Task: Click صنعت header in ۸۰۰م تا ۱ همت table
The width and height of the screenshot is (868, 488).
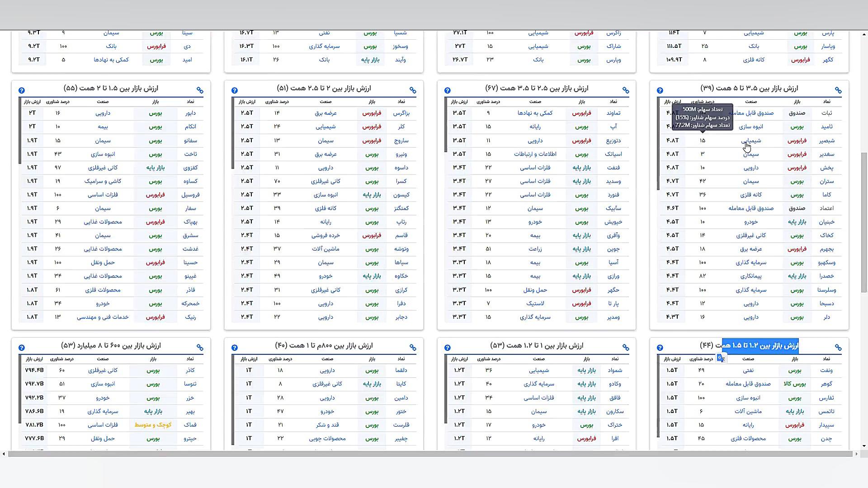Action: [x=327, y=359]
